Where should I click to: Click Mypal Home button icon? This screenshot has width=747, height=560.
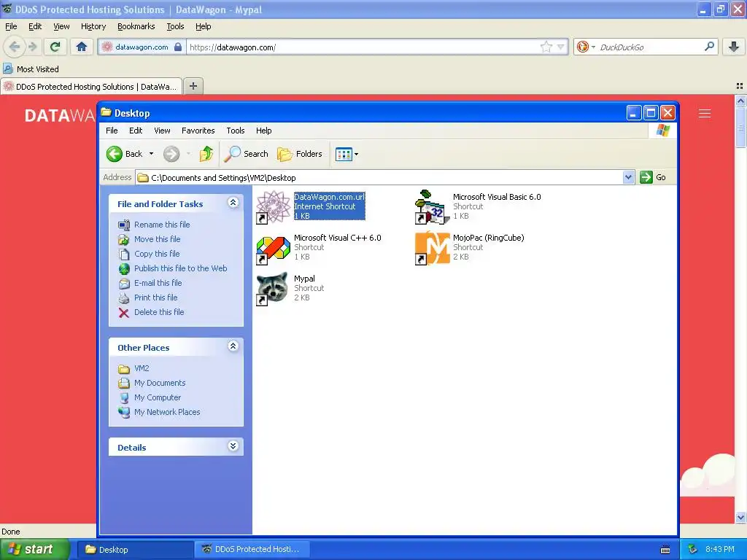click(x=82, y=47)
